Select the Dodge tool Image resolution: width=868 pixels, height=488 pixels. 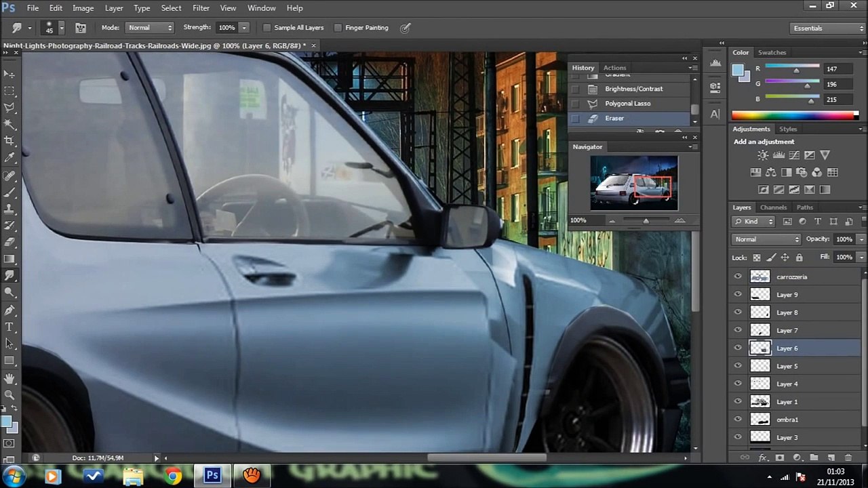pos(9,293)
